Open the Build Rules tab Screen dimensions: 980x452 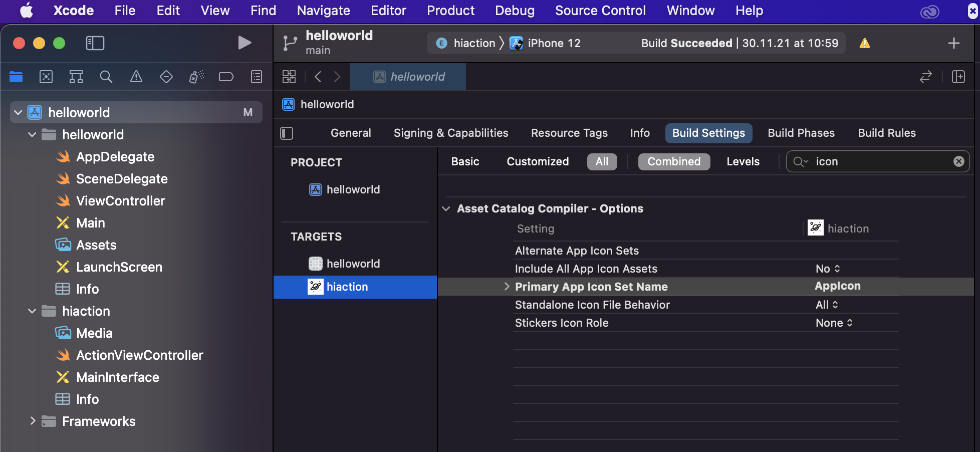887,133
